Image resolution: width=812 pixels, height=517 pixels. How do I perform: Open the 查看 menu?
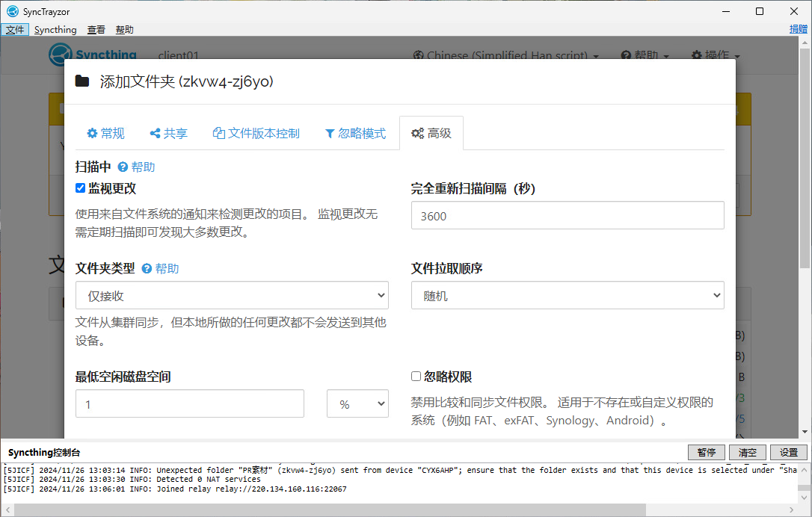tap(96, 29)
